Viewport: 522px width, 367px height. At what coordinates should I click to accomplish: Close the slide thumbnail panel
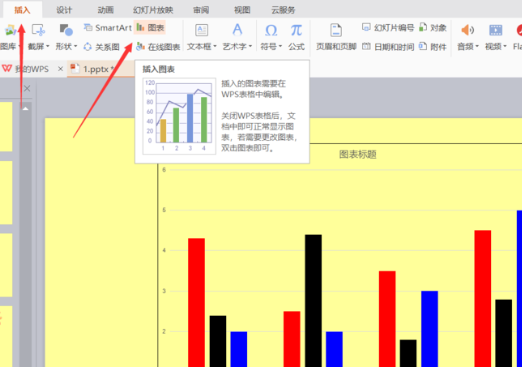27,89
